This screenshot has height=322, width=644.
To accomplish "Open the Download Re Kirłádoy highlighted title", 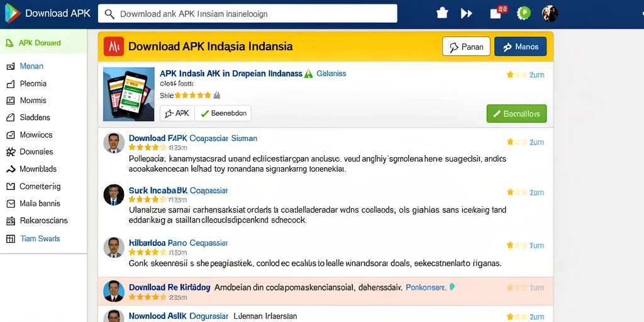I will [170, 287].
